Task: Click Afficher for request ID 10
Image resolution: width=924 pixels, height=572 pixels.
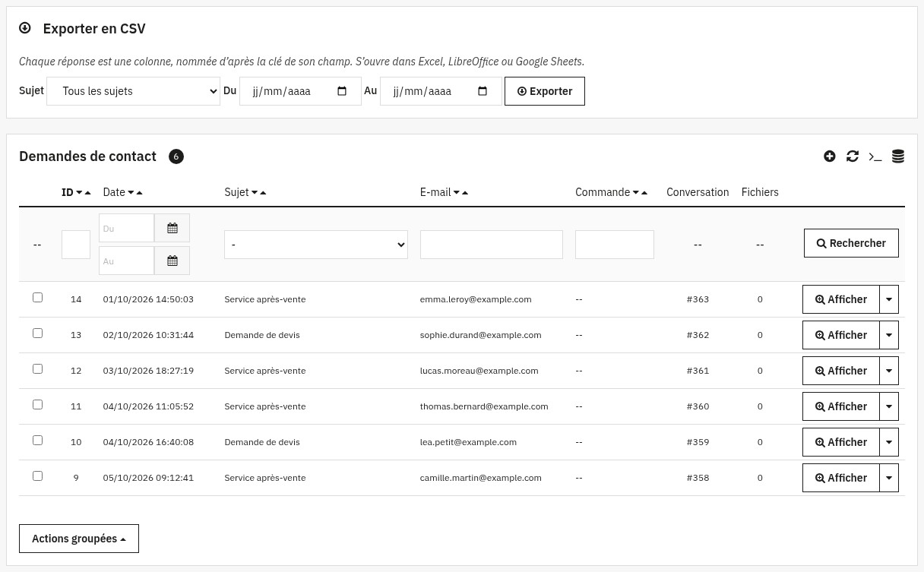Action: point(841,442)
